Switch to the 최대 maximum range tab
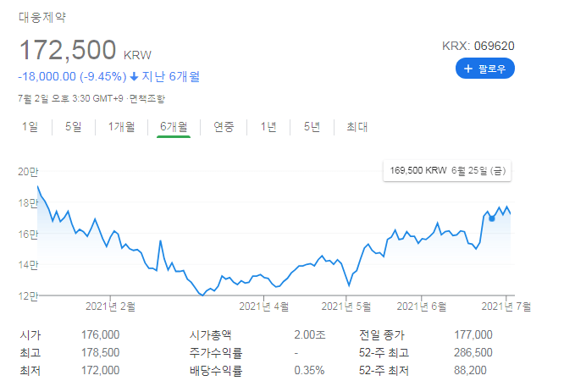Screen dimensions: 564x392 point(357,127)
